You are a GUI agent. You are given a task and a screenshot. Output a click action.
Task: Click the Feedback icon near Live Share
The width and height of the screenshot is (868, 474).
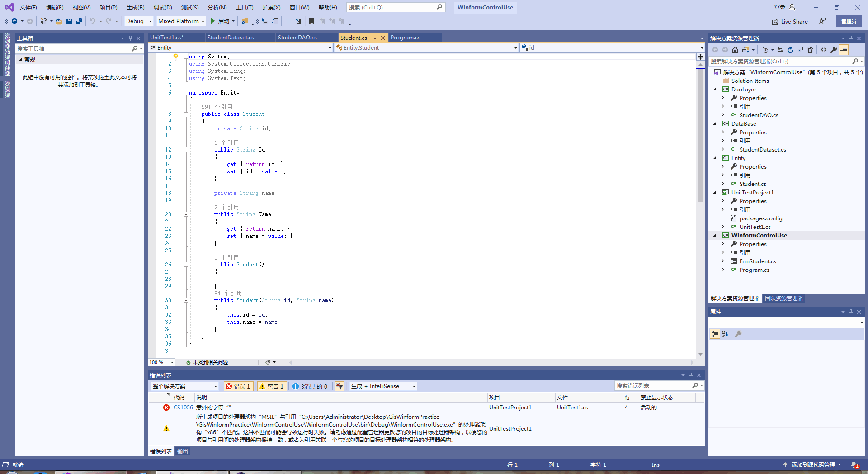point(822,21)
